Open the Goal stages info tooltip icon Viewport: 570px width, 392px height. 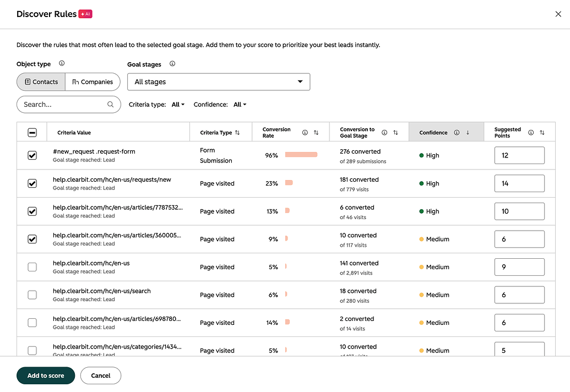tap(172, 63)
